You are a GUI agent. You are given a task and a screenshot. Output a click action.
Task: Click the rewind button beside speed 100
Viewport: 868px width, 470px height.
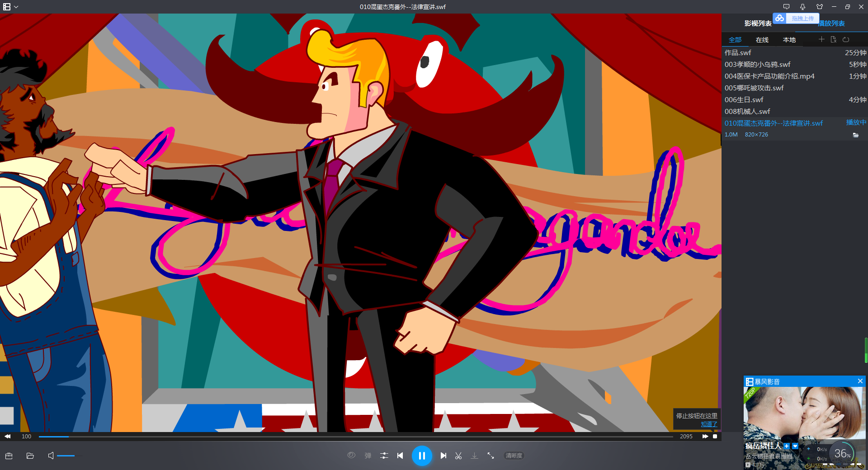(8, 436)
